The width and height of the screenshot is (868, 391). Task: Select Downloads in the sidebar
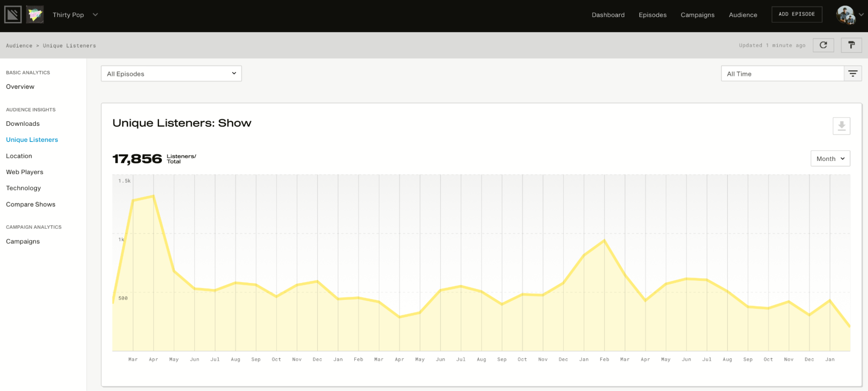point(23,124)
